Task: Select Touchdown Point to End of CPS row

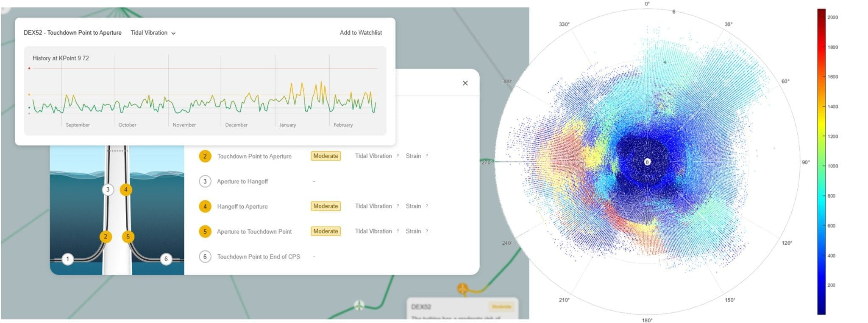Action: [x=258, y=257]
